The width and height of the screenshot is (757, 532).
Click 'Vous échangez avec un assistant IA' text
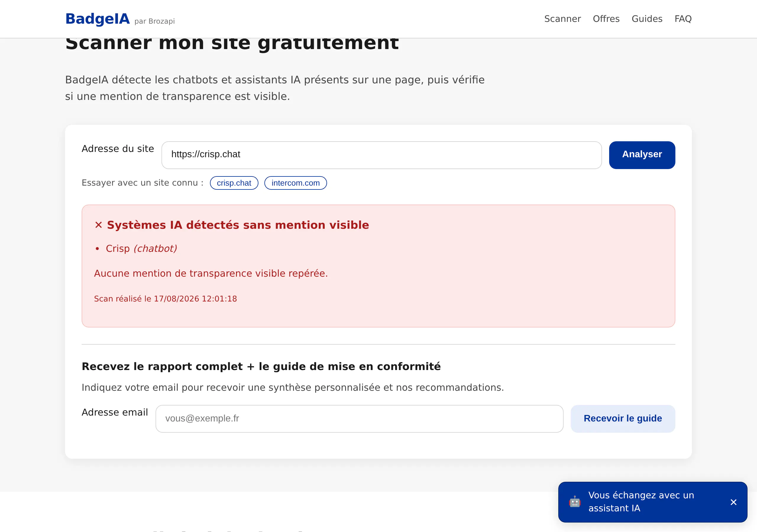pyautogui.click(x=641, y=502)
